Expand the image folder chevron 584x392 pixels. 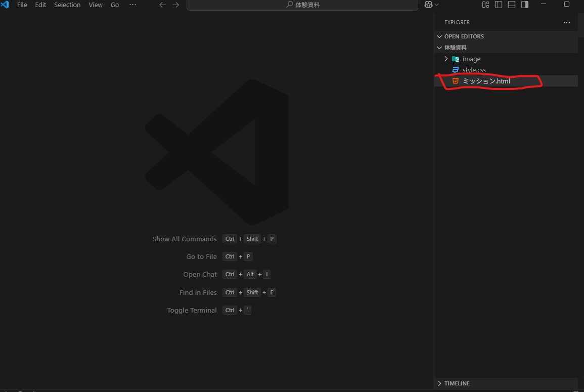click(x=446, y=59)
